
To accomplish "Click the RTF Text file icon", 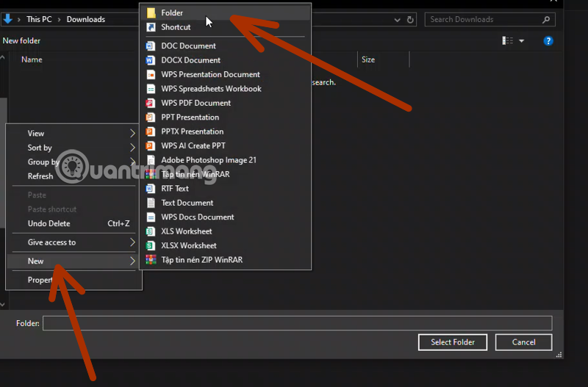I will pos(151,189).
